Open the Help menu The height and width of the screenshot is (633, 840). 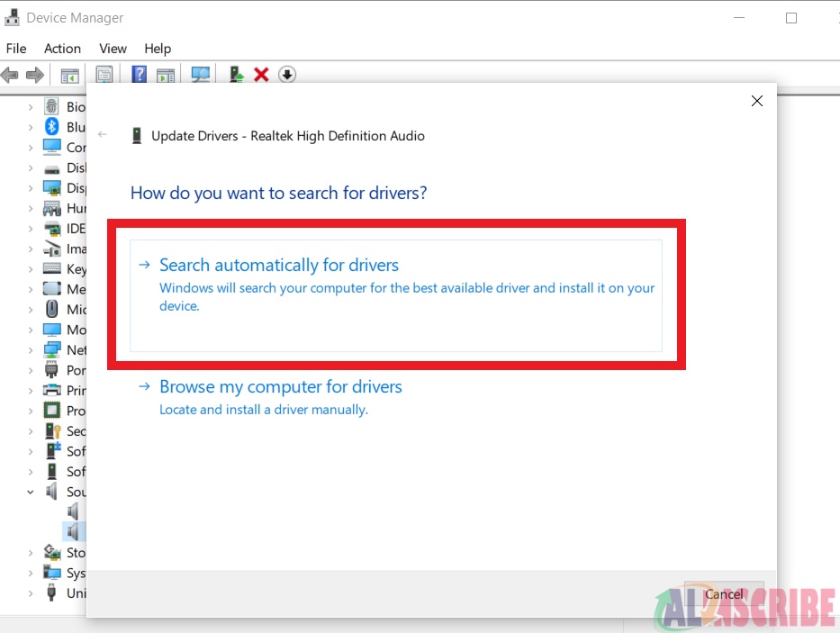tap(158, 49)
